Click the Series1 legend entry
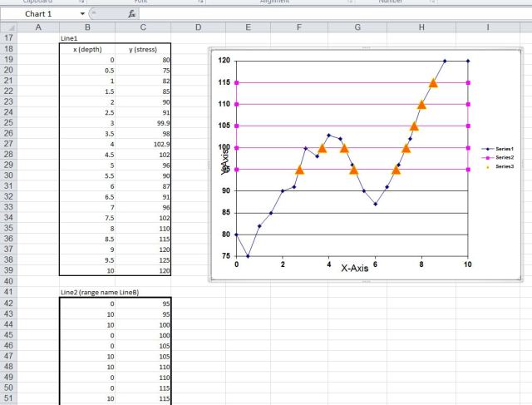The image size is (532, 405). tap(505, 148)
